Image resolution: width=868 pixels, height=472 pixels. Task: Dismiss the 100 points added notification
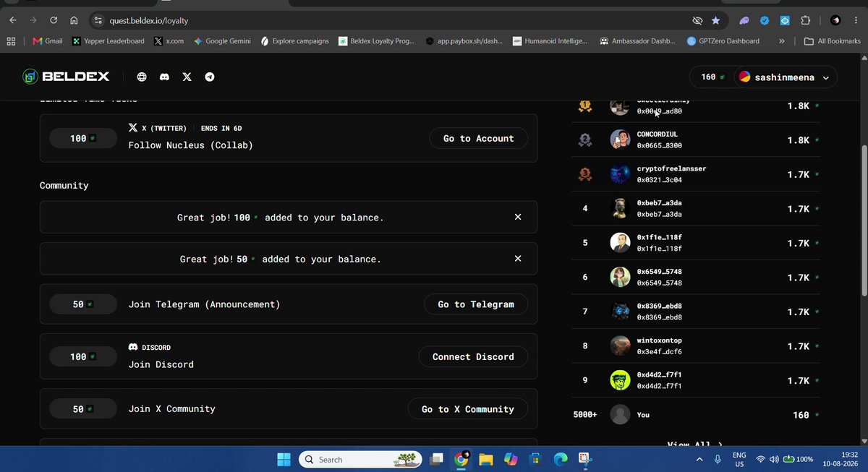point(518,217)
